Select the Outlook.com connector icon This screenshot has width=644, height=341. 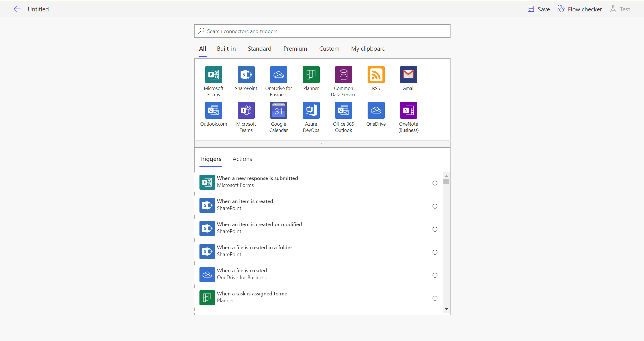[x=213, y=110]
